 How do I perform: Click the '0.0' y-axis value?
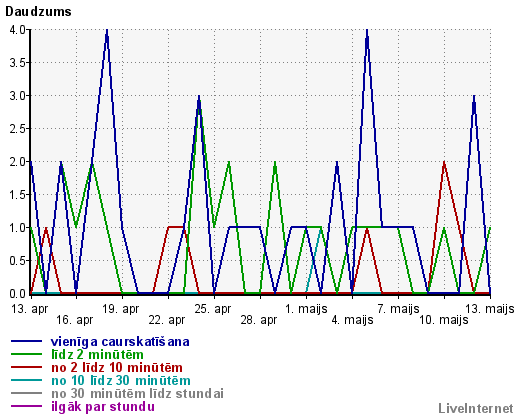[x=17, y=294]
